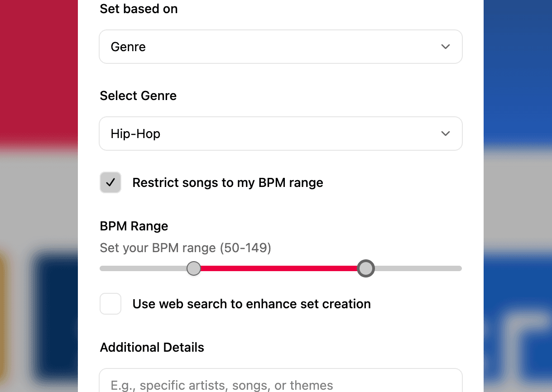The image size is (552, 392).
Task: Click the Set your BPM range text
Action: click(x=185, y=248)
